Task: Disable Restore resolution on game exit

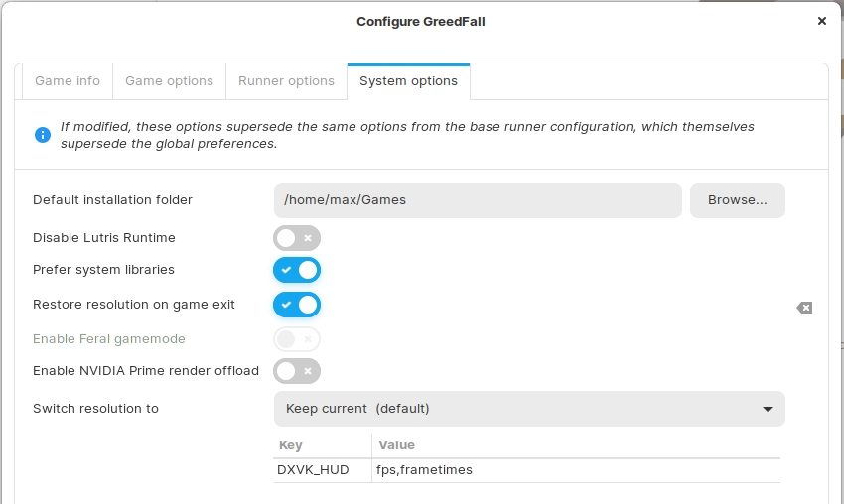Action: pos(297,305)
